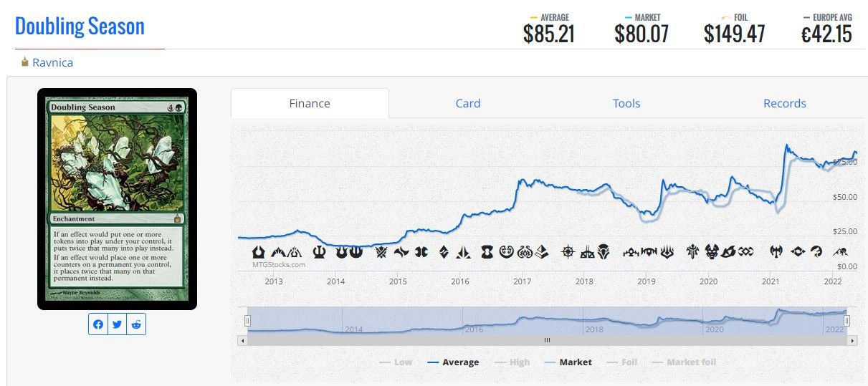The height and width of the screenshot is (386, 868).
Task: Show the High price series
Action: 512,362
